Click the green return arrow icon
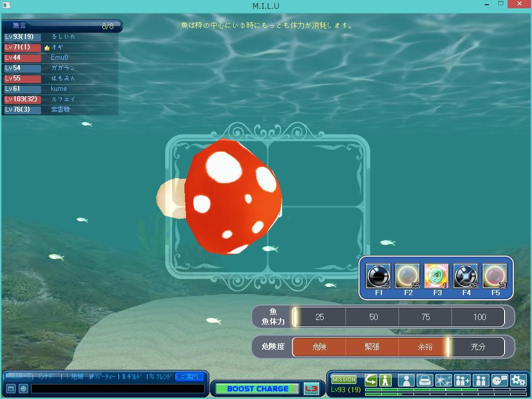Viewport: 532px width, 399px height. pyautogui.click(x=371, y=380)
